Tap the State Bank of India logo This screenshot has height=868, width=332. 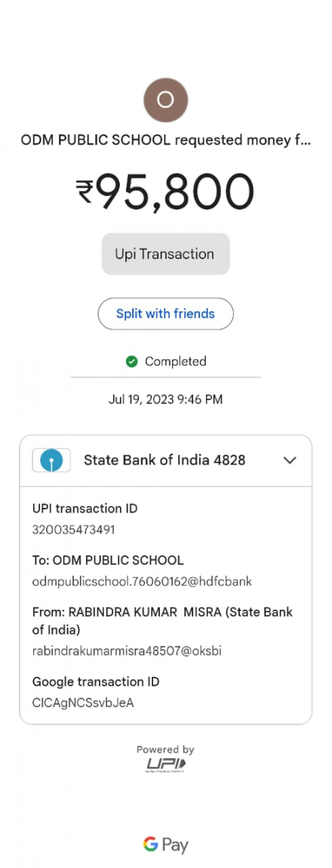(x=51, y=460)
